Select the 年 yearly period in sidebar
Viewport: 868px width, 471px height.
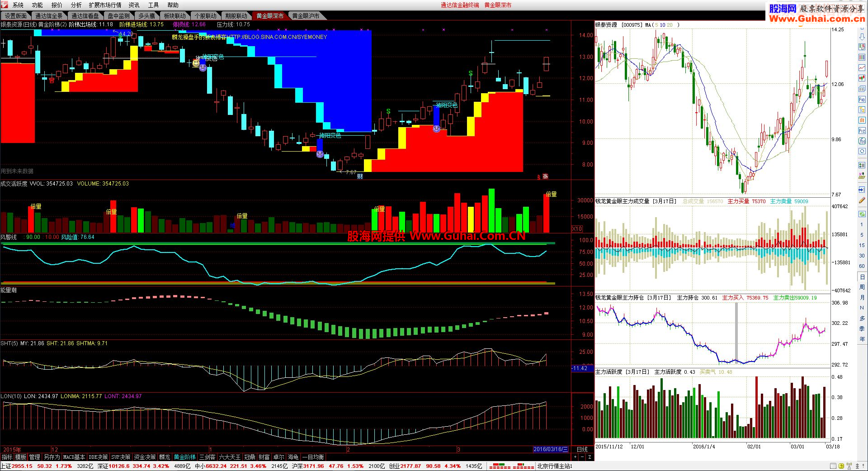click(x=862, y=339)
